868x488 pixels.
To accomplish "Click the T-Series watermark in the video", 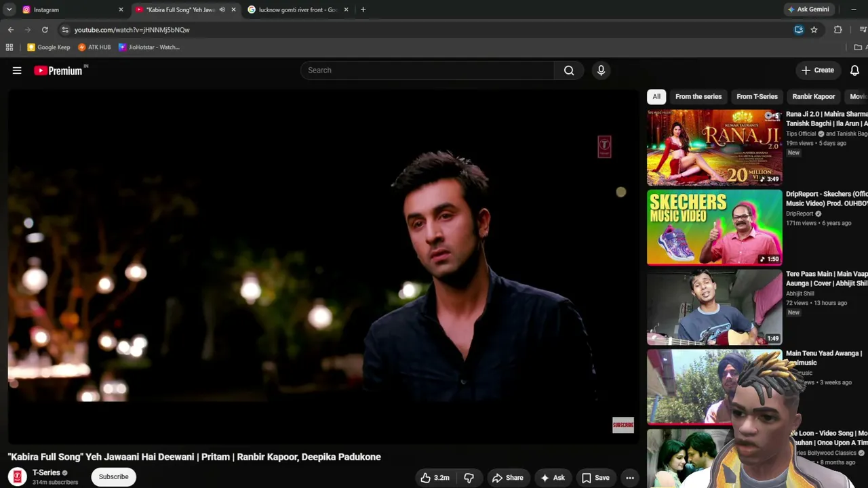I will (x=604, y=147).
